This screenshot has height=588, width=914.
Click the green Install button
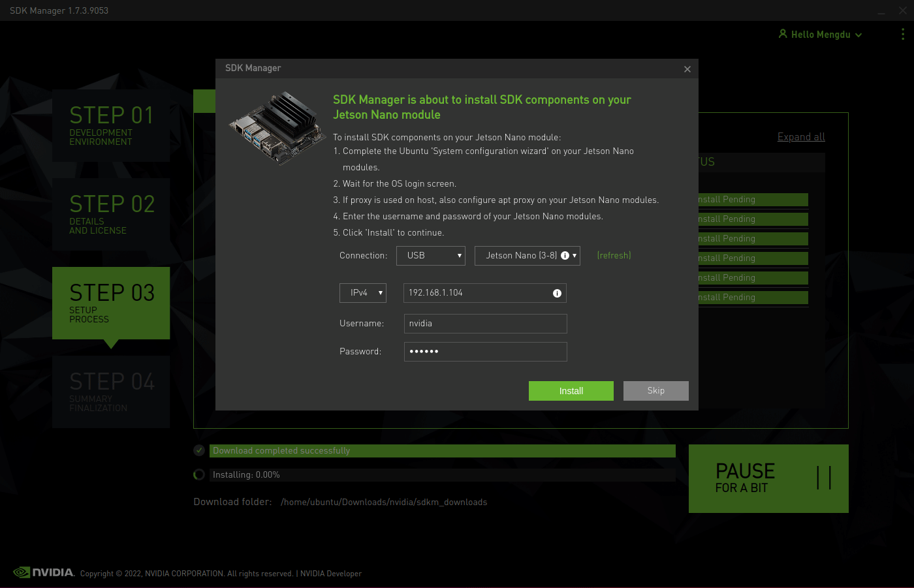tap(571, 391)
